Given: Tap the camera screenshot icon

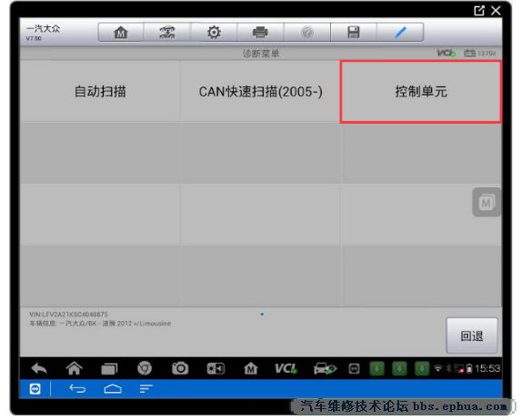Looking at the screenshot, I should click(180, 368).
